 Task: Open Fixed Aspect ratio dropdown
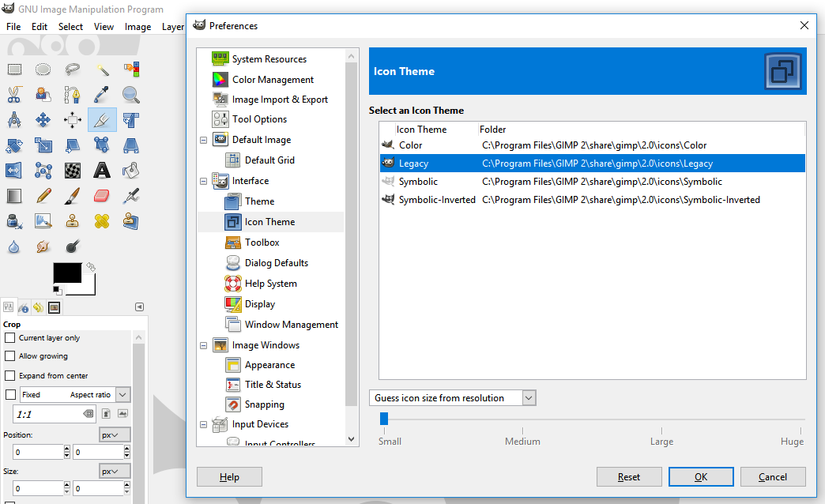point(122,394)
